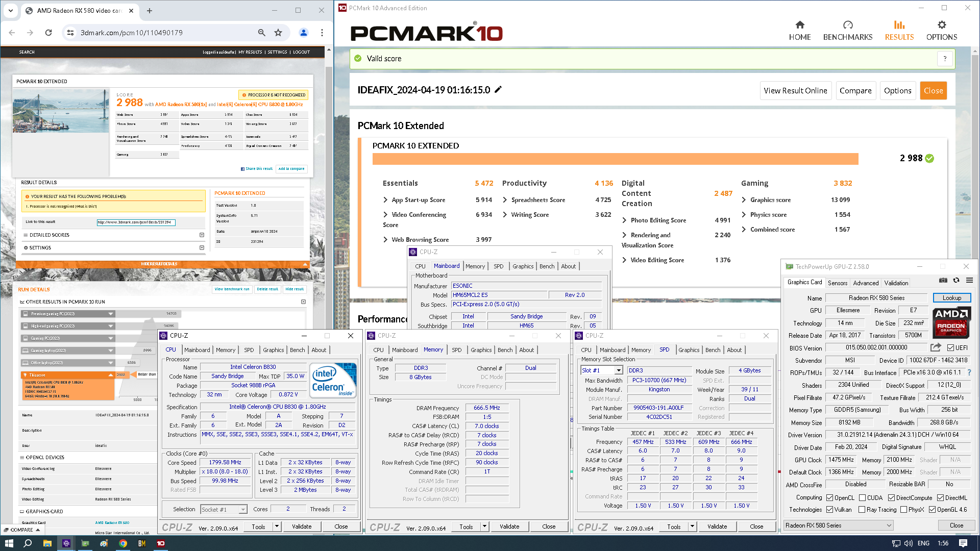Screen dimensions: 980x551
Task: Click Chrome reload page icon
Action: [x=48, y=33]
